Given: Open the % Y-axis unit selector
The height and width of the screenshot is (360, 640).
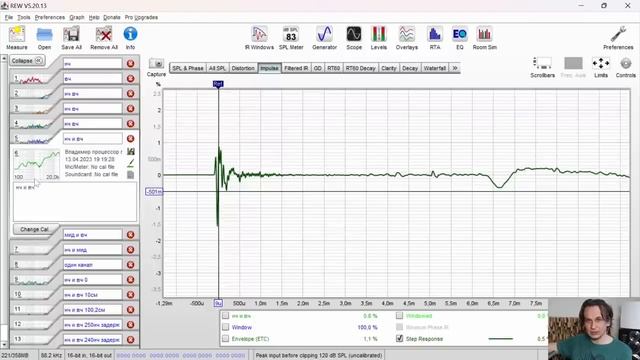Looking at the screenshot, I should [158, 84].
